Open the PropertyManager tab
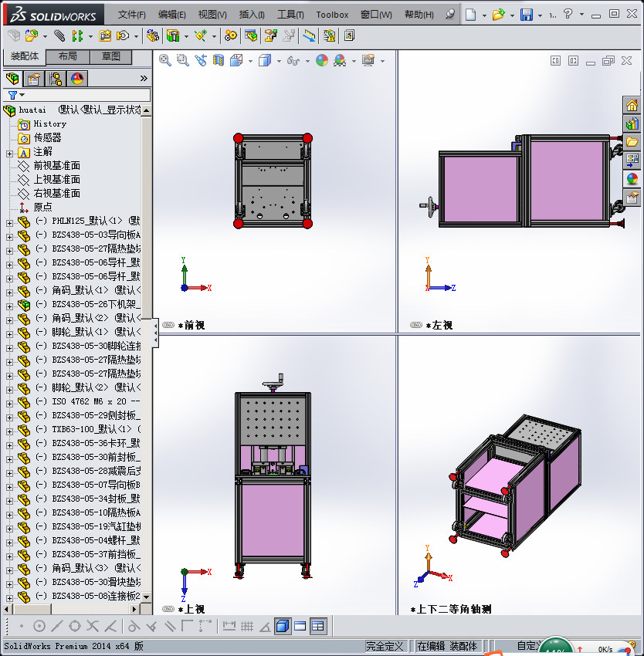The image size is (644, 656). click(34, 79)
